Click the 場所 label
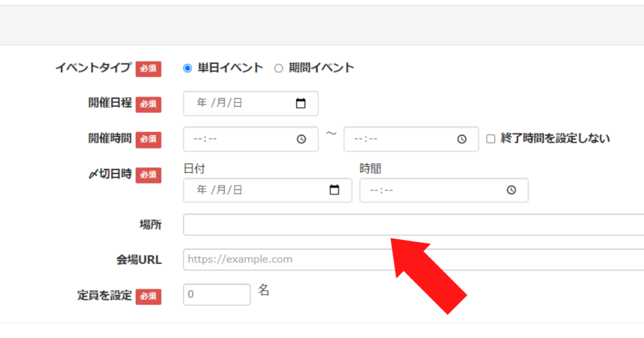Image resolution: width=644 pixels, height=338 pixels. tap(150, 224)
